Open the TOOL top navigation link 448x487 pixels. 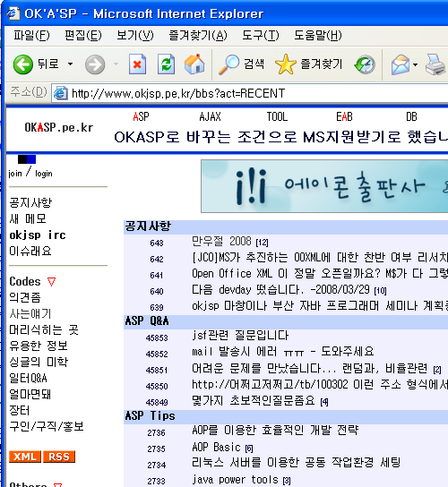pyautogui.click(x=277, y=116)
